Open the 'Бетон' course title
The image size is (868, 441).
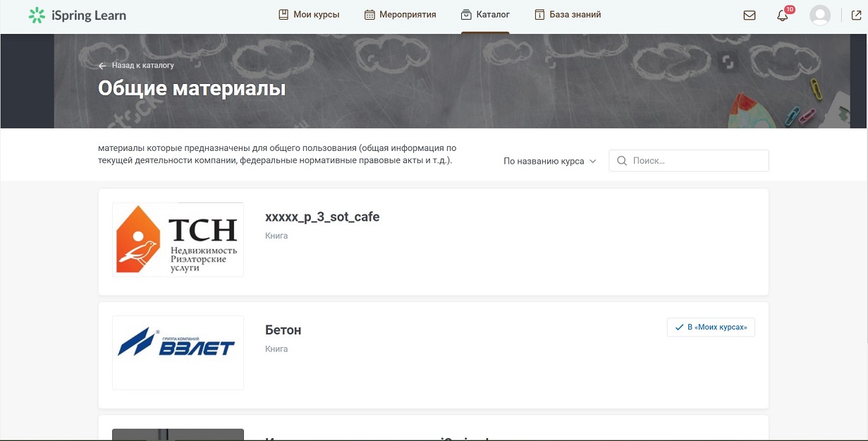pyautogui.click(x=283, y=330)
